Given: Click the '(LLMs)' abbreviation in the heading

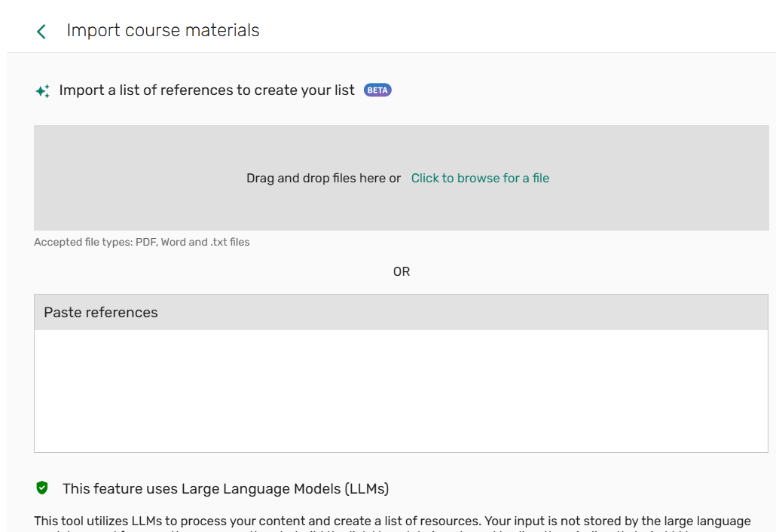Looking at the screenshot, I should (x=366, y=488).
